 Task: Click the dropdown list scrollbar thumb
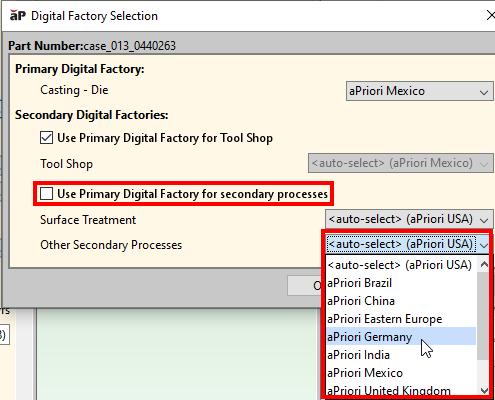[x=484, y=316]
